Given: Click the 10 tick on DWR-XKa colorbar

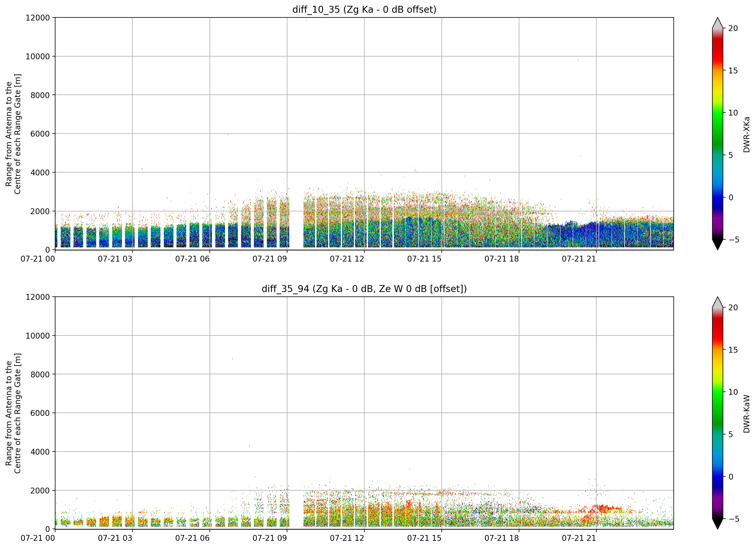Looking at the screenshot, I should point(733,113).
